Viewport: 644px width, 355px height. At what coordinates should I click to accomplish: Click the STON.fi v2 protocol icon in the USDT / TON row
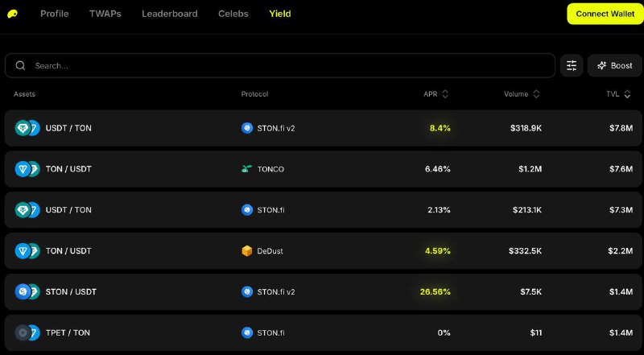pos(247,128)
